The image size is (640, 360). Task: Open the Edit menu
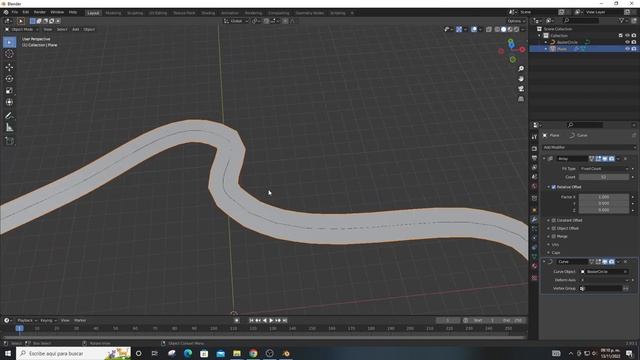point(26,12)
